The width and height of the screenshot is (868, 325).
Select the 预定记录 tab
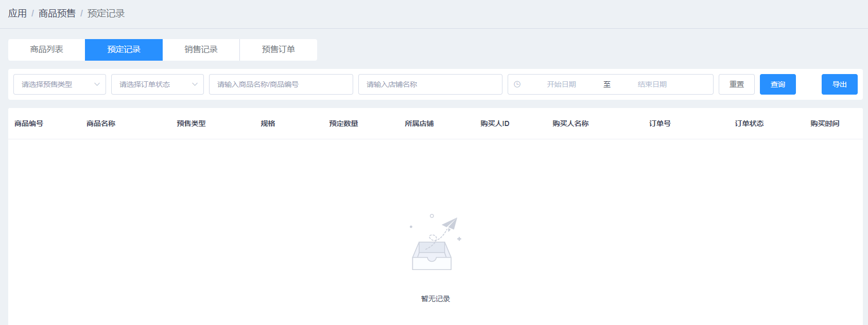coord(124,49)
